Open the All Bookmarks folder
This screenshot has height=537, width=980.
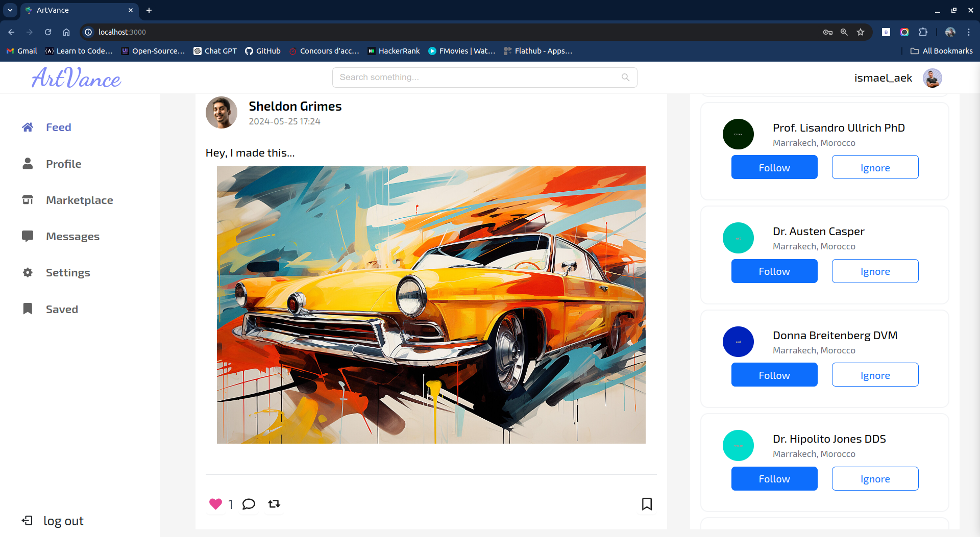pyautogui.click(x=942, y=51)
